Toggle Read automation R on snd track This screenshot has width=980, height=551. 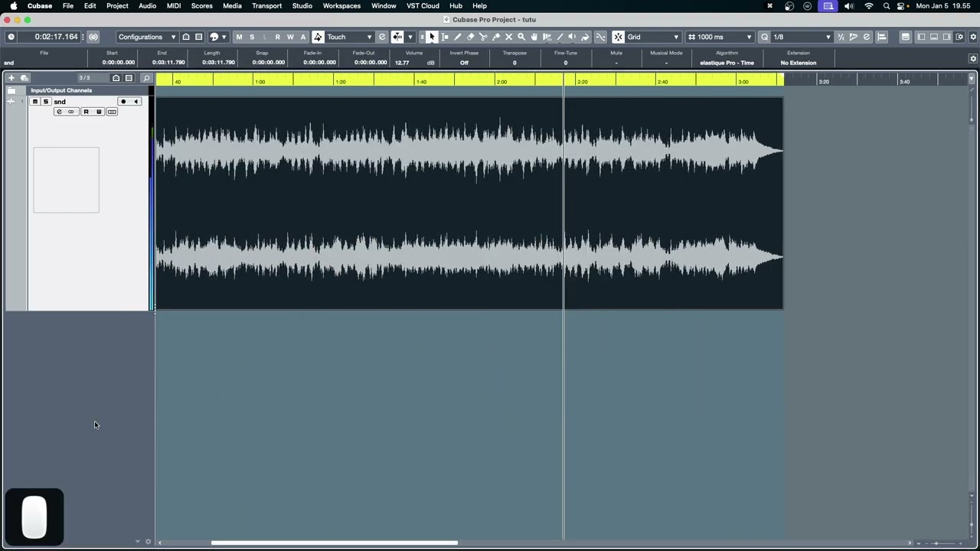click(x=86, y=112)
